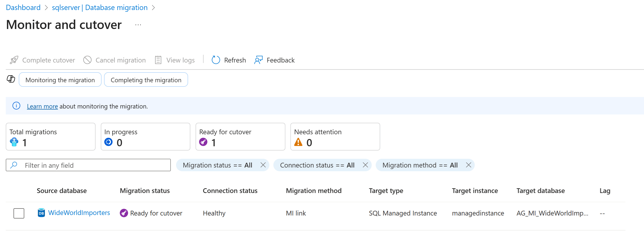Open the Migration status filter pill
The width and height of the screenshot is (644, 235).
pos(217,165)
